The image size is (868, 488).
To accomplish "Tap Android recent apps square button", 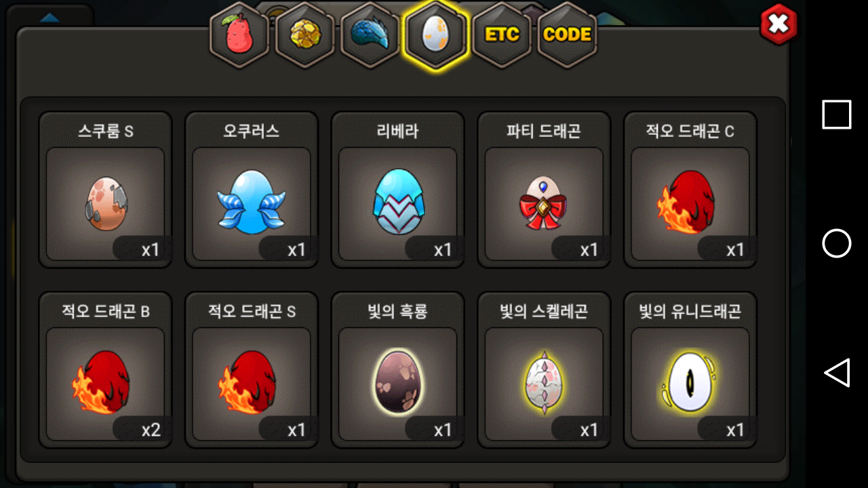I will click(x=837, y=115).
